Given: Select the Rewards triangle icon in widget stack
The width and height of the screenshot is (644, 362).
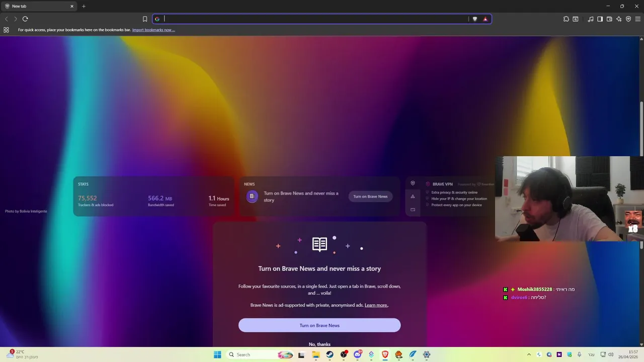Looking at the screenshot, I should pyautogui.click(x=413, y=197).
